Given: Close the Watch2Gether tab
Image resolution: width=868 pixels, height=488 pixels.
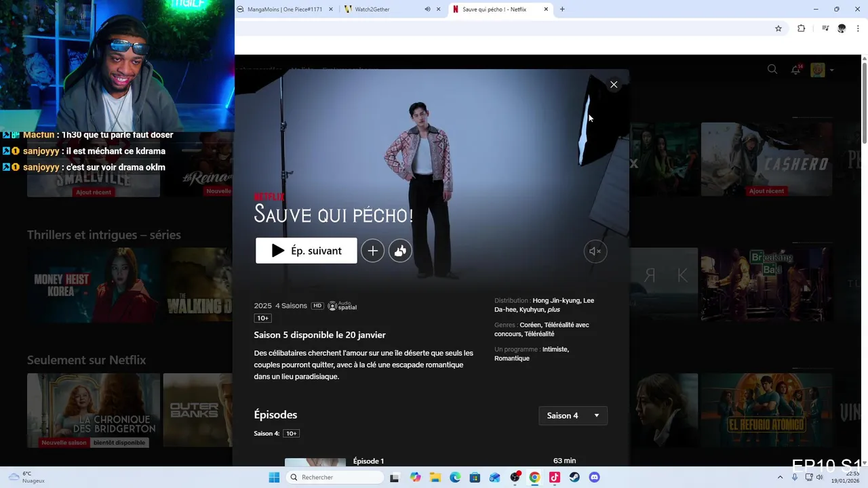Looking at the screenshot, I should click(x=438, y=9).
